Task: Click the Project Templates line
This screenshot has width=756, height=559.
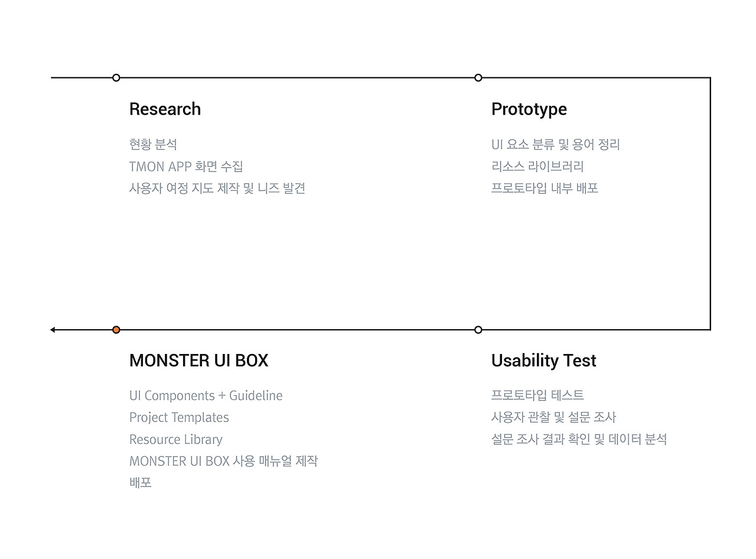Action: click(179, 418)
